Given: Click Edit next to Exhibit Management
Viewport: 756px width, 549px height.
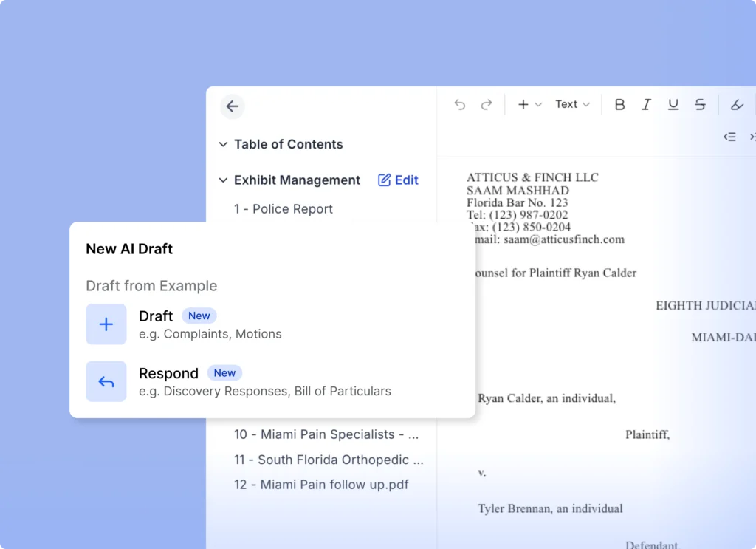Looking at the screenshot, I should pos(399,180).
